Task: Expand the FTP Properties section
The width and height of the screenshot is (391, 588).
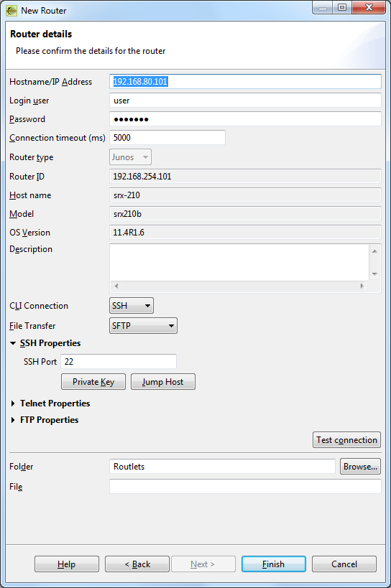Action: 13,420
